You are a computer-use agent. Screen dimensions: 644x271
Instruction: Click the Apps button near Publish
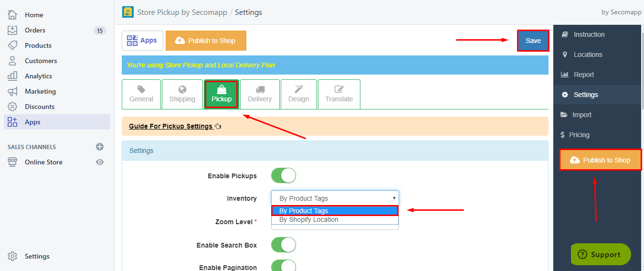(x=142, y=41)
